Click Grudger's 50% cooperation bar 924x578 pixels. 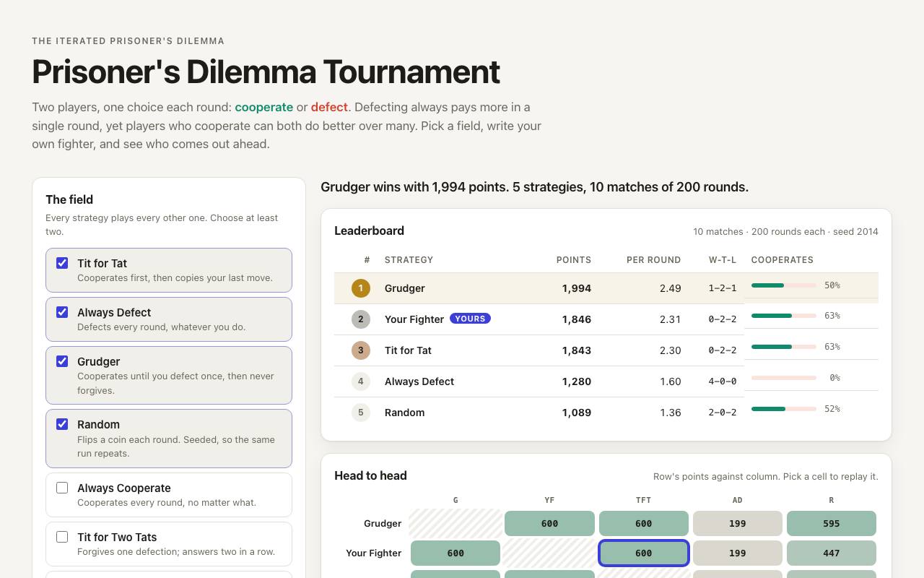click(x=784, y=285)
